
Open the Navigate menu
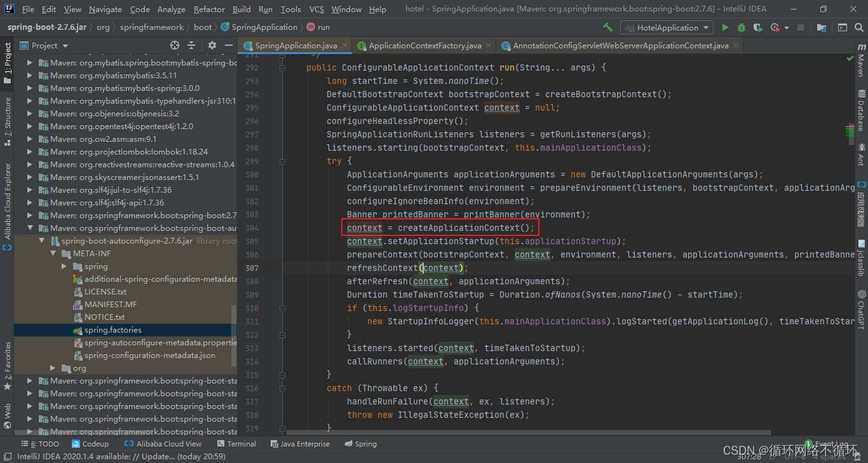[105, 9]
